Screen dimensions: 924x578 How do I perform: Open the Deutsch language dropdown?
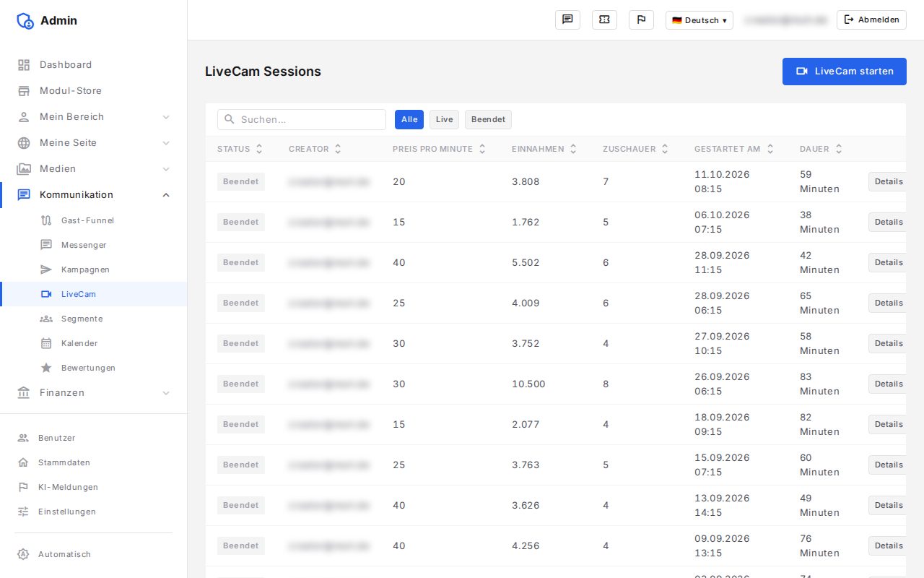point(699,20)
